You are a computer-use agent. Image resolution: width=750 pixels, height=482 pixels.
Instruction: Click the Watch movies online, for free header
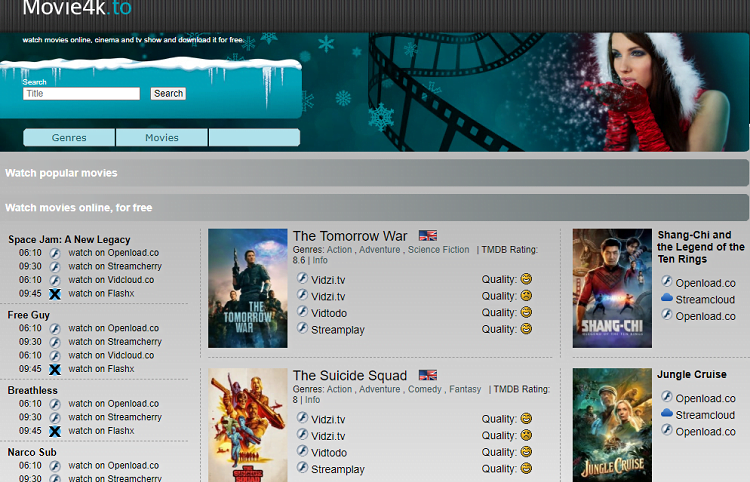click(x=375, y=208)
